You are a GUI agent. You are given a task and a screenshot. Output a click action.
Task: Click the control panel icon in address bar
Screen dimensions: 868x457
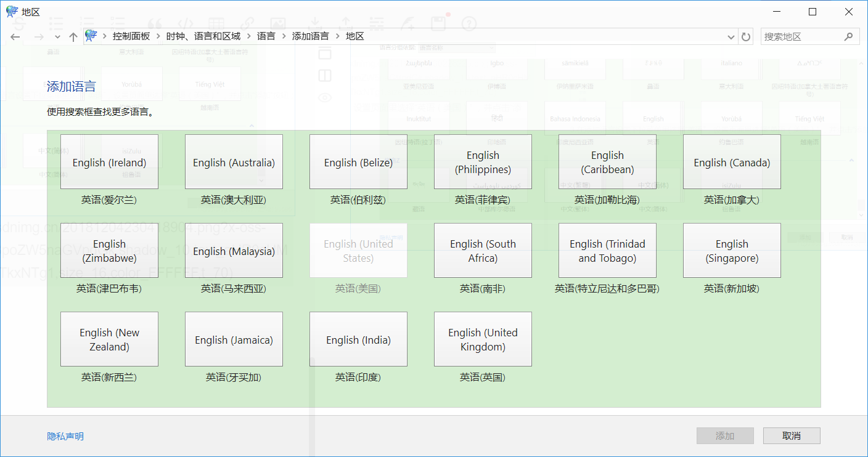[x=91, y=36]
